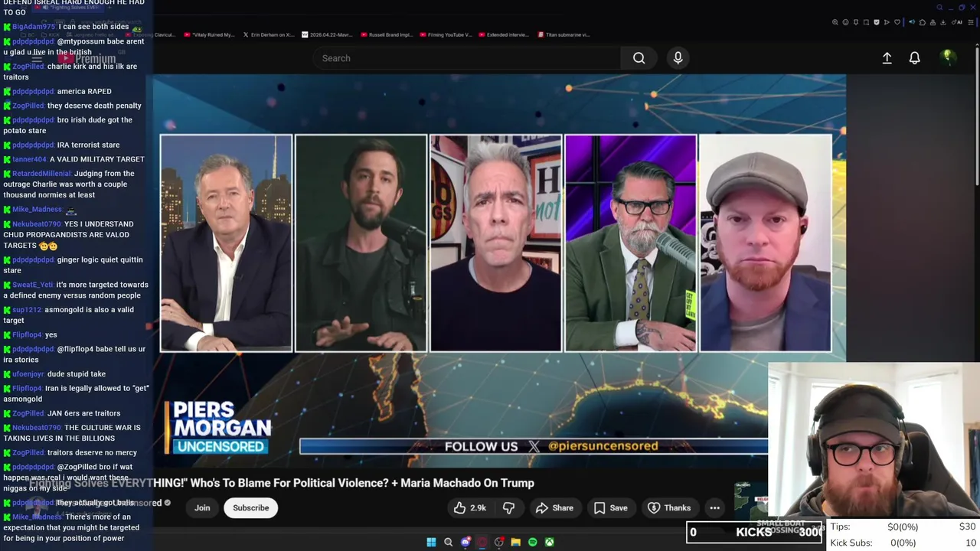Open the three-dot more actions menu
Viewport: 980px width, 551px height.
tap(714, 507)
